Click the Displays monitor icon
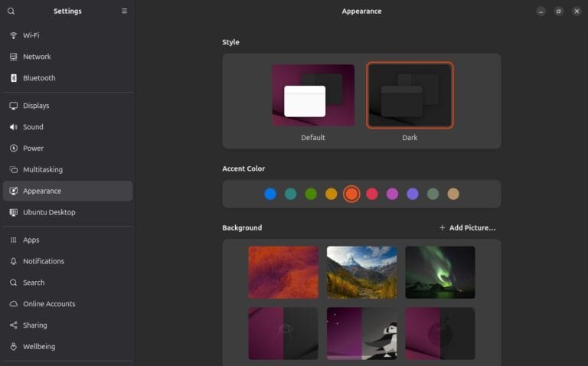This screenshot has height=366, width=588. click(14, 106)
